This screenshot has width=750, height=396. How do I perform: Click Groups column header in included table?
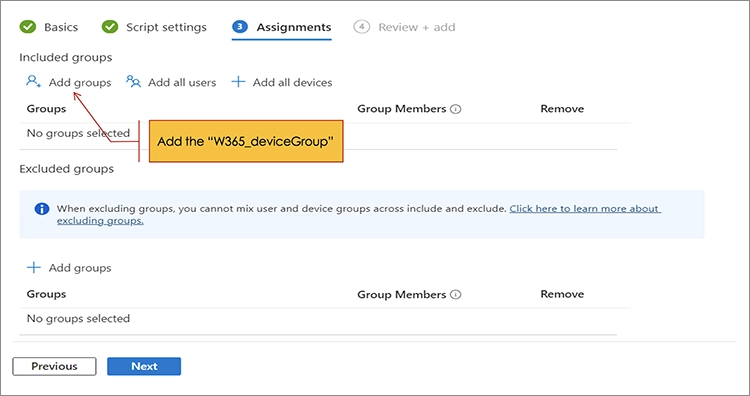(x=46, y=109)
